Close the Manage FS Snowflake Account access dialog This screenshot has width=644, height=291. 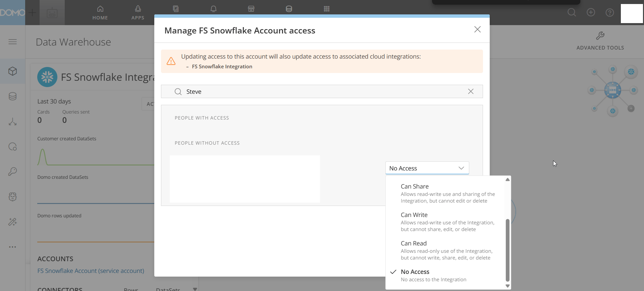(x=477, y=29)
